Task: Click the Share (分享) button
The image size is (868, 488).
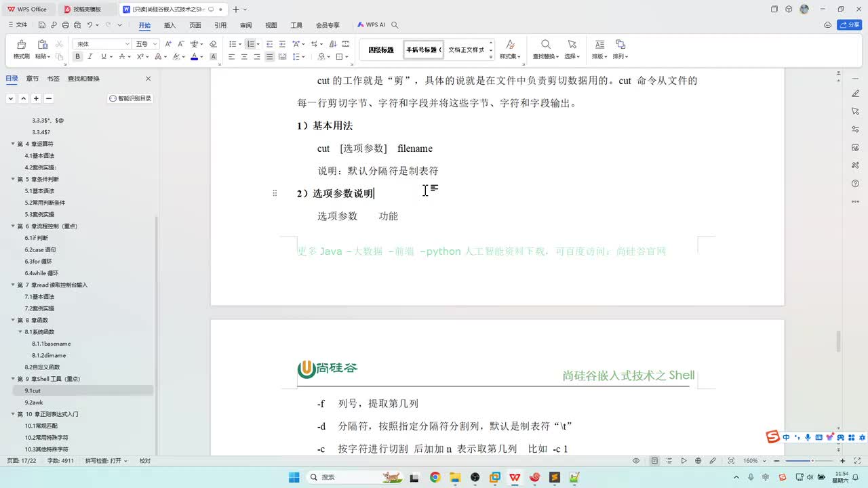Action: tap(850, 25)
